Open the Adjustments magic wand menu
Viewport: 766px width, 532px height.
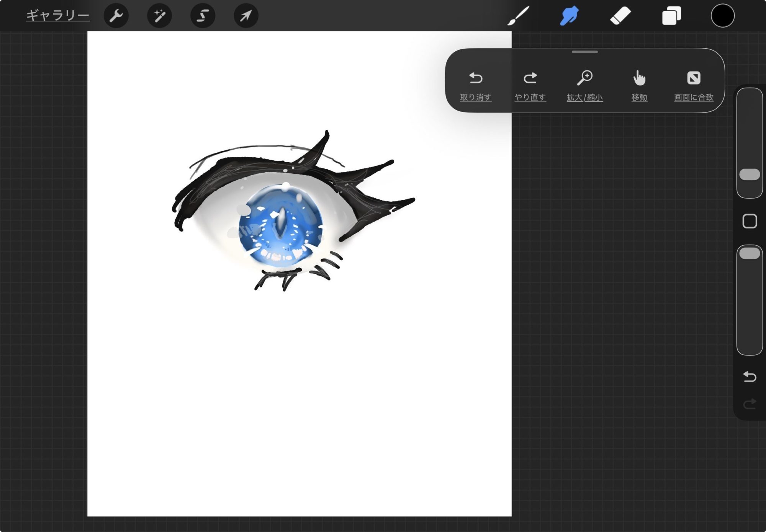(x=159, y=16)
